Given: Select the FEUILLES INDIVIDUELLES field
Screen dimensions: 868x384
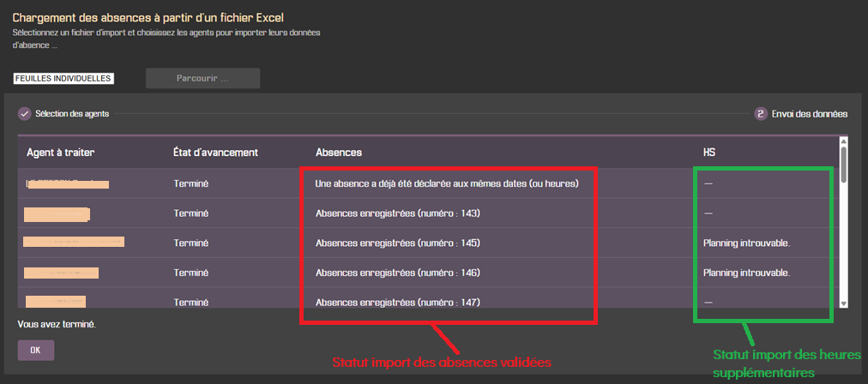Looking at the screenshot, I should 63,79.
